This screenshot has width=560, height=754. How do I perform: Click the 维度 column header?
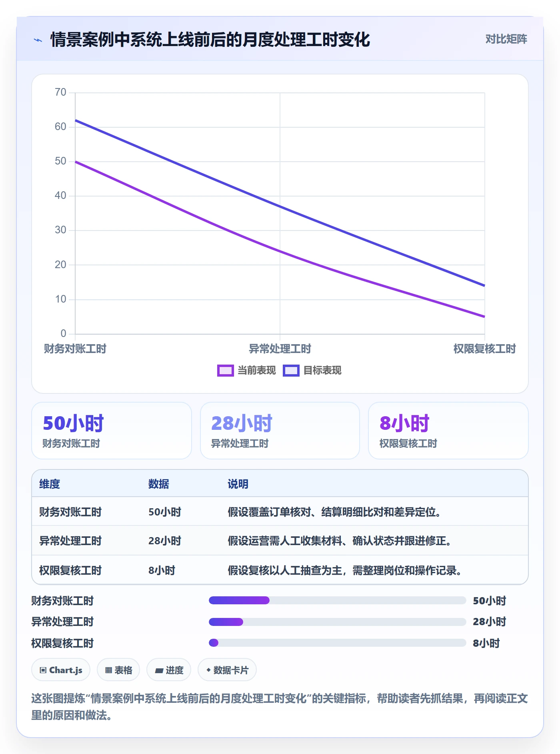pos(50,484)
